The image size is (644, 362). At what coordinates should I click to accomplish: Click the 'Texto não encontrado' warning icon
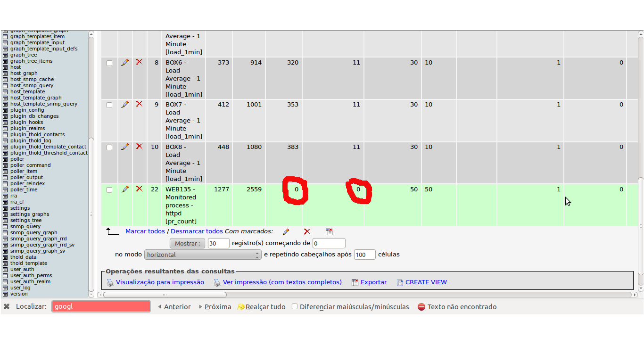[421, 307]
